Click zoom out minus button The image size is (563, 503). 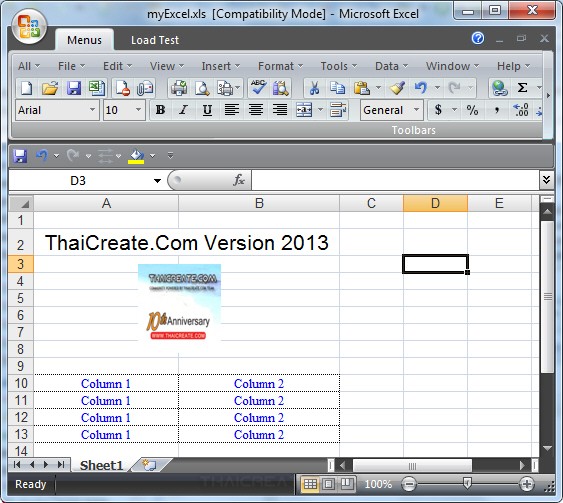click(409, 484)
